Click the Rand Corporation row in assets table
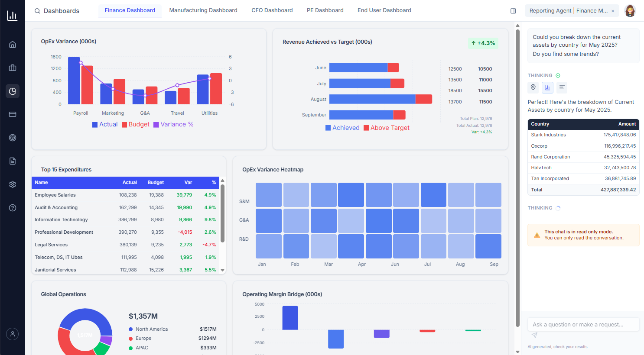Screen dimensions: 644x355 click(x=583, y=157)
